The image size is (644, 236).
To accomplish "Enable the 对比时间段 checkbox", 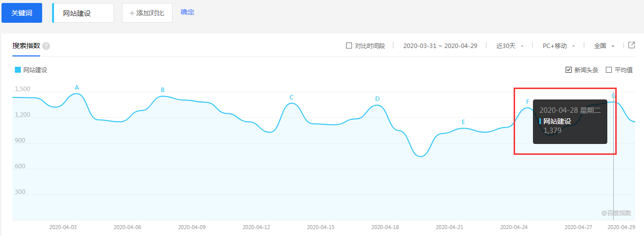I will pos(349,46).
